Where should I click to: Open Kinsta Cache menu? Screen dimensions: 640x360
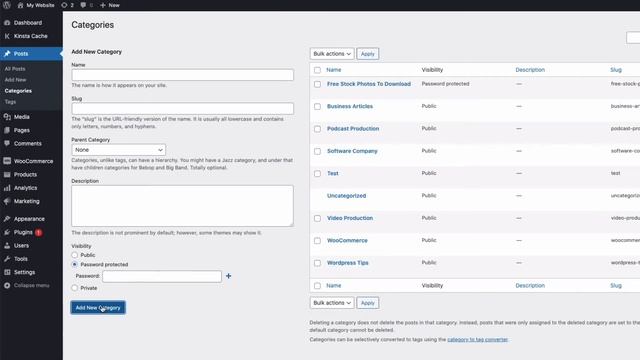tap(31, 36)
